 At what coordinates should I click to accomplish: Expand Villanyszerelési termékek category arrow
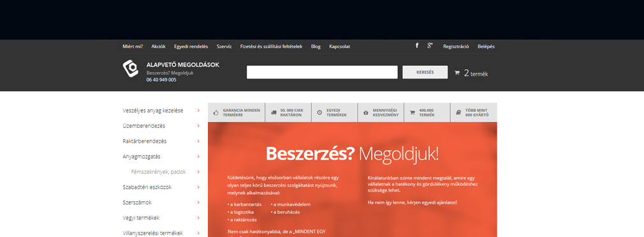click(198, 233)
